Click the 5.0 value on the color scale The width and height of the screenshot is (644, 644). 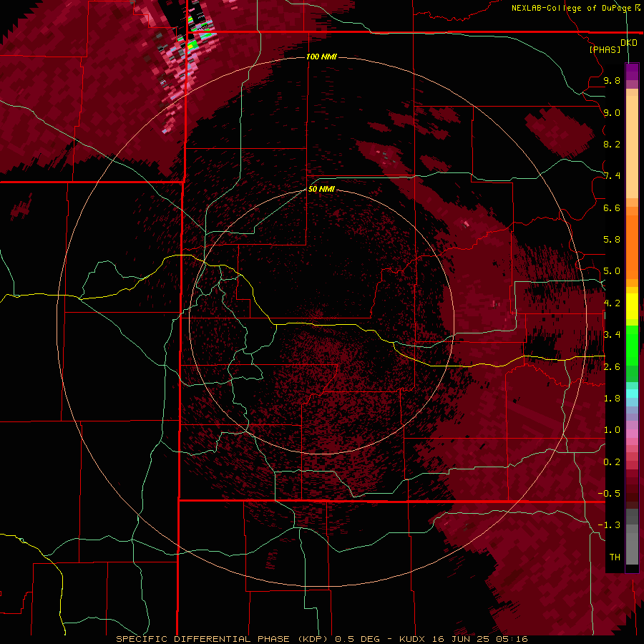[x=612, y=271]
